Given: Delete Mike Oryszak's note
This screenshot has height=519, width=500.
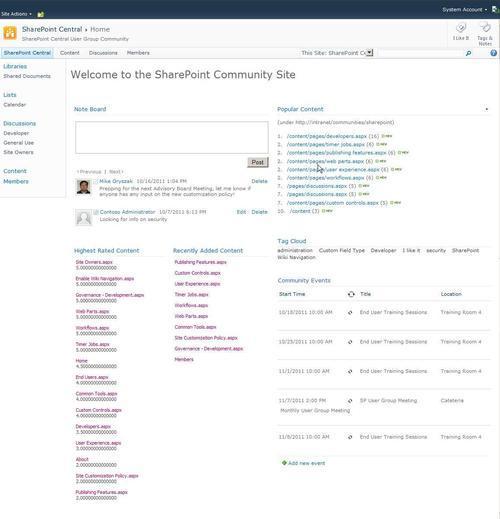Looking at the screenshot, I should click(x=259, y=181).
